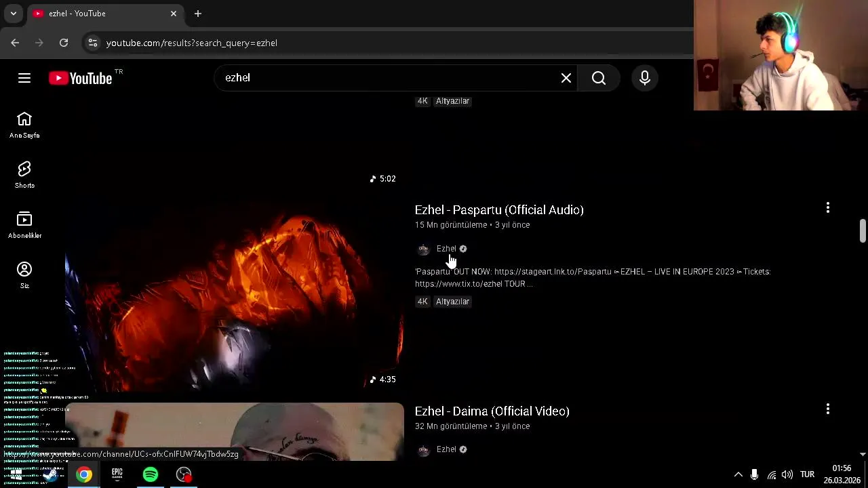Go to the YouTube logo home
868x488 pixels.
[80, 78]
